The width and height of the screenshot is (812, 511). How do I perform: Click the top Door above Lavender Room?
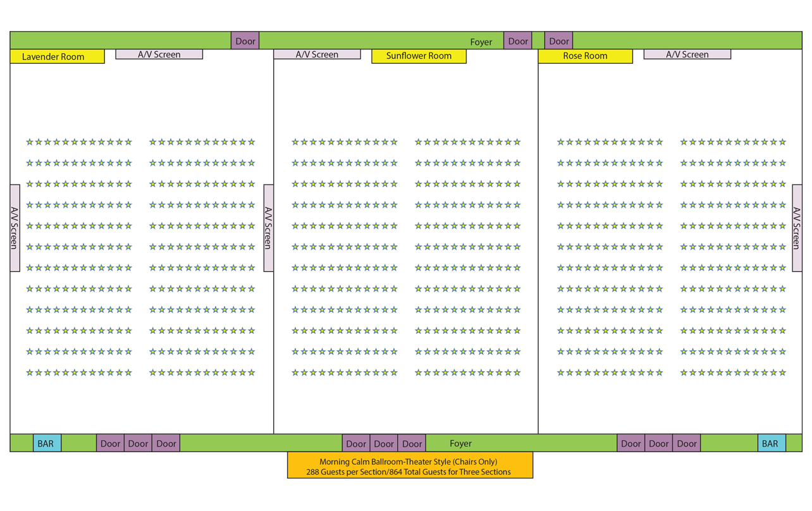[x=245, y=41]
